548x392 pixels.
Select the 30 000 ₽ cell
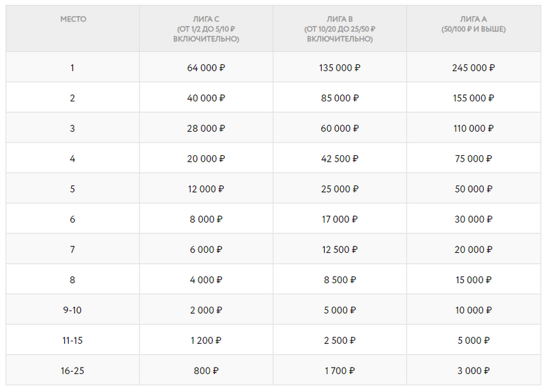474,219
